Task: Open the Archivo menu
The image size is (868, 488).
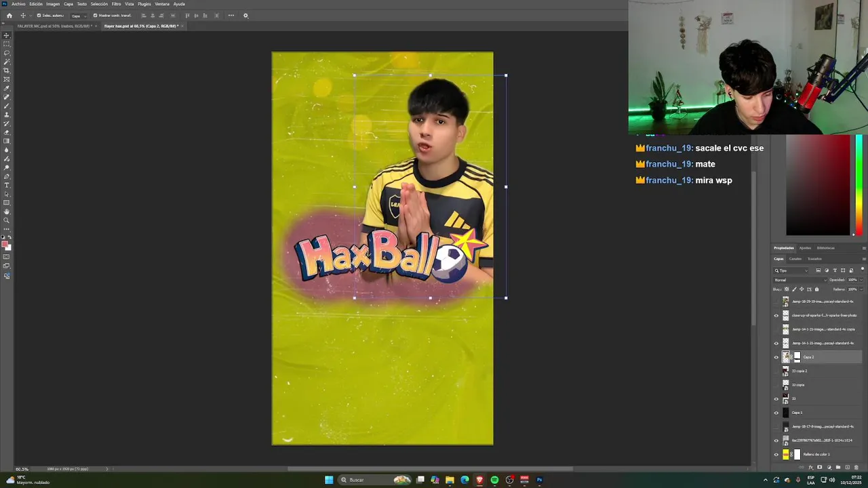Action: click(18, 4)
